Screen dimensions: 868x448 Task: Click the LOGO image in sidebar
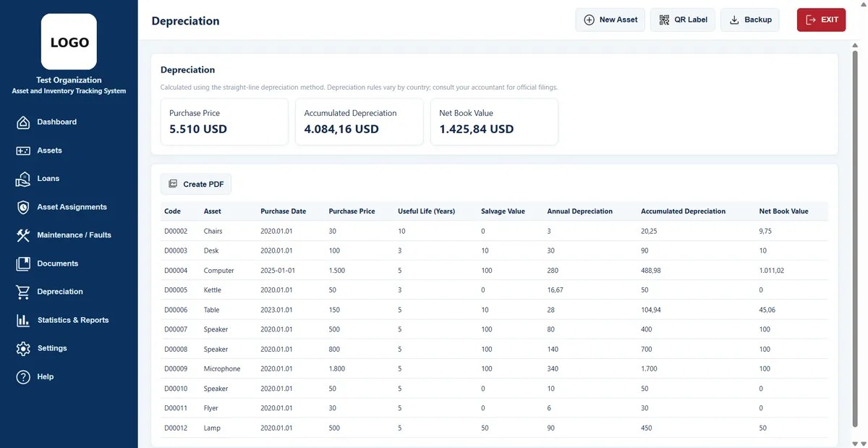69,42
